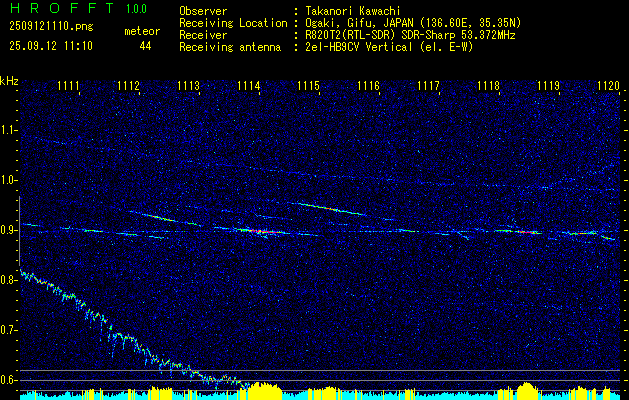Click the 0.7 kHz frequency label
Image resolution: width=629 pixels, height=400 pixels.
pyautogui.click(x=8, y=330)
